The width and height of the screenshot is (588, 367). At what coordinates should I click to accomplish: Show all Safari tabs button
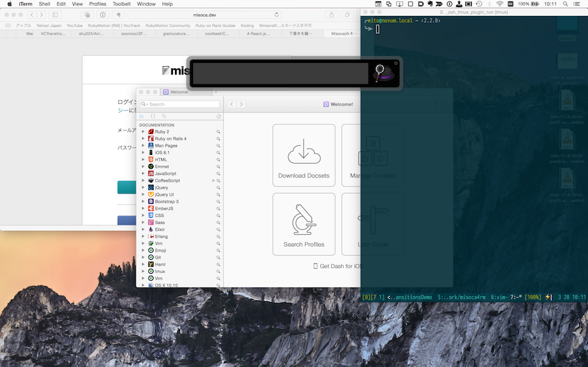point(347,15)
